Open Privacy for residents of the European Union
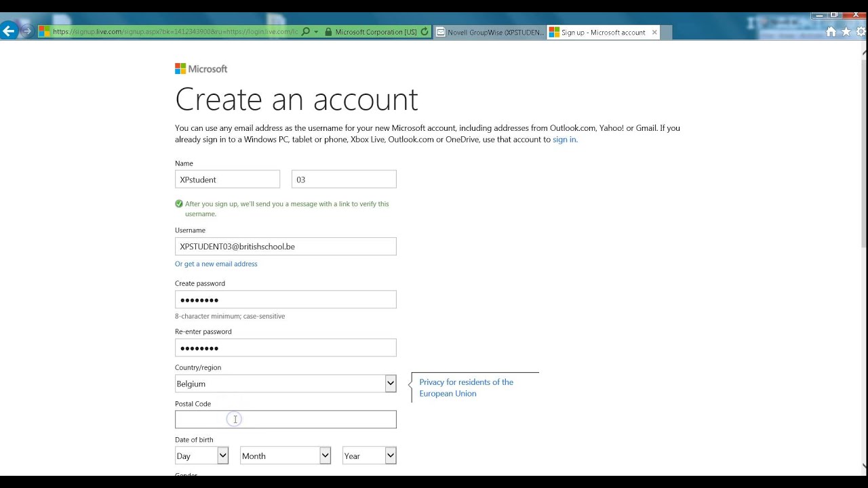This screenshot has height=488, width=868. click(466, 388)
